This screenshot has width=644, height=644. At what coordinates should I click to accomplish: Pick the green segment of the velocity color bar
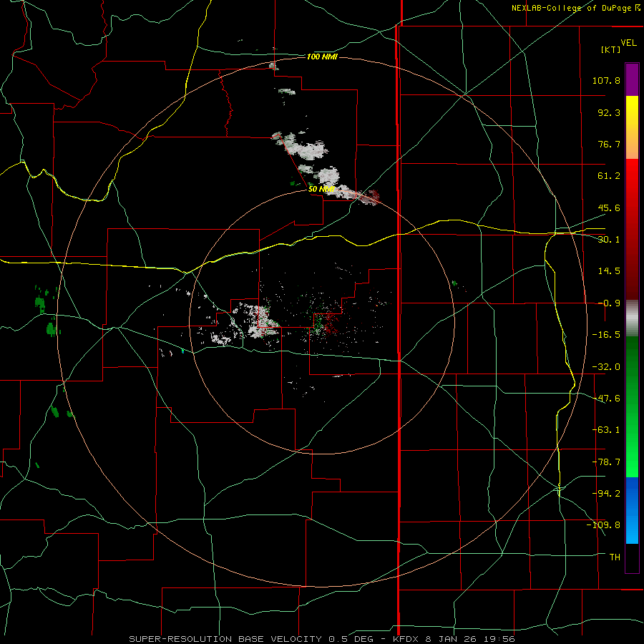pyautogui.click(x=632, y=406)
